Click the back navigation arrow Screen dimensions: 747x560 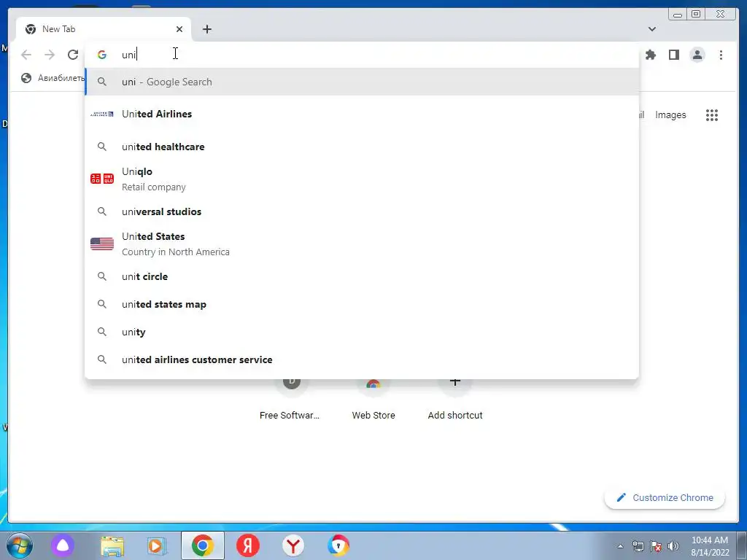[x=26, y=55]
